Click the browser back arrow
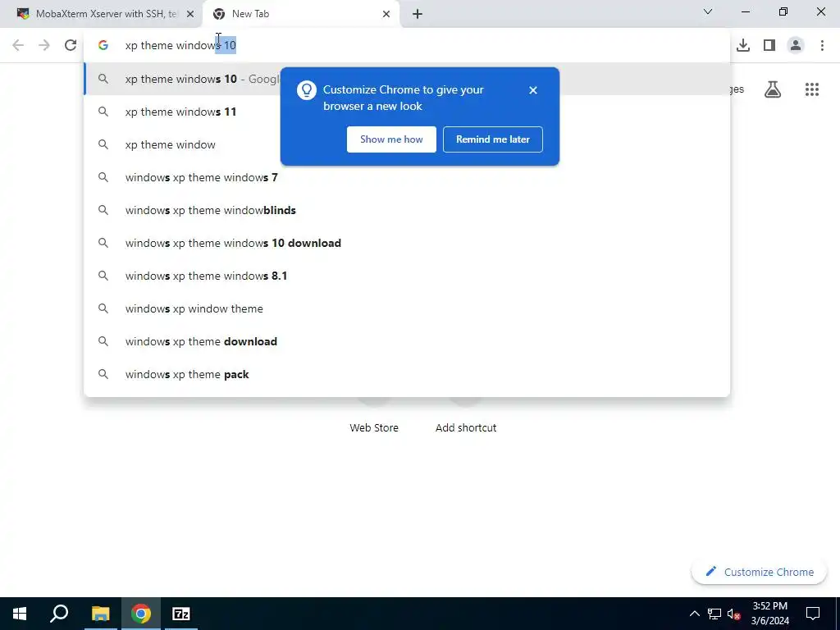This screenshot has width=840, height=630. (18, 45)
